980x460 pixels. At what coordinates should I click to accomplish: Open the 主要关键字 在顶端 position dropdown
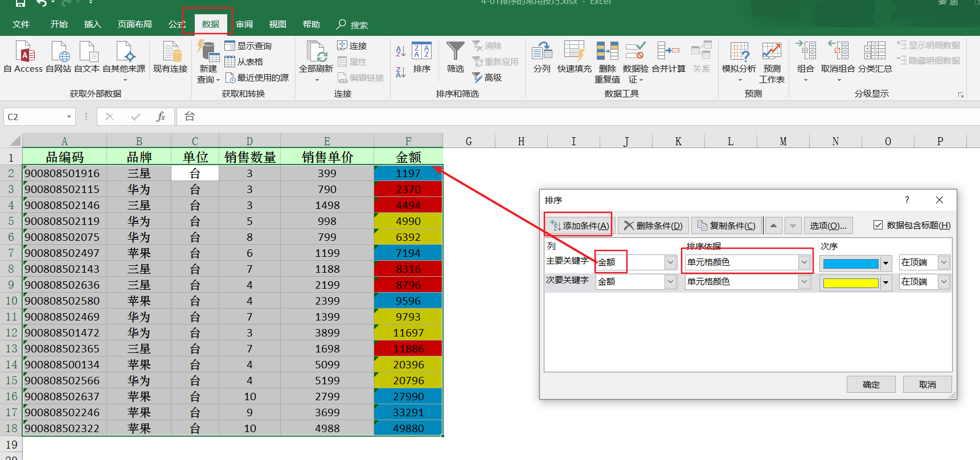pyautogui.click(x=944, y=262)
